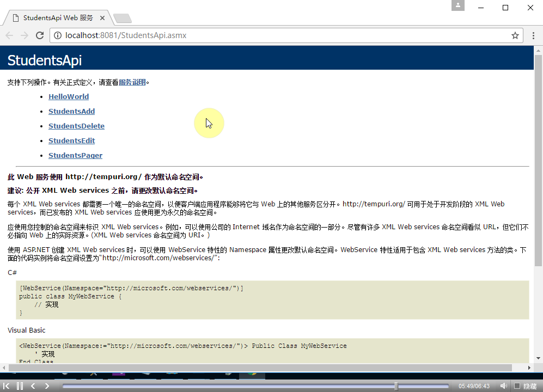The width and height of the screenshot is (543, 392).
Task: Bookmark this page with the star icon
Action: 515,35
